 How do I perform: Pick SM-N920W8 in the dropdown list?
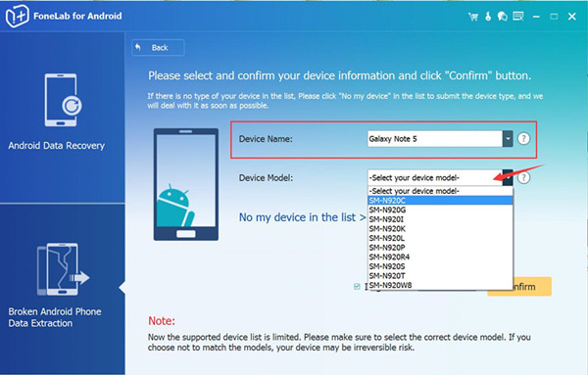pyautogui.click(x=440, y=285)
